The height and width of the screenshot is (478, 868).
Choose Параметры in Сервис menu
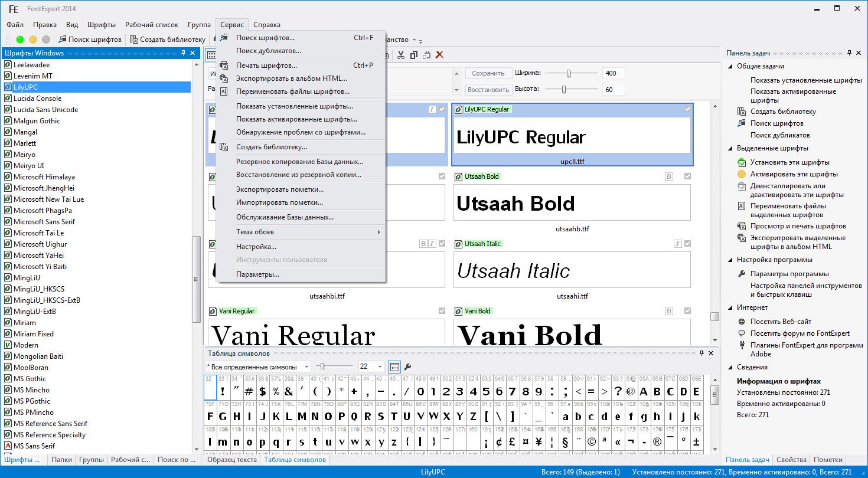(x=301, y=274)
